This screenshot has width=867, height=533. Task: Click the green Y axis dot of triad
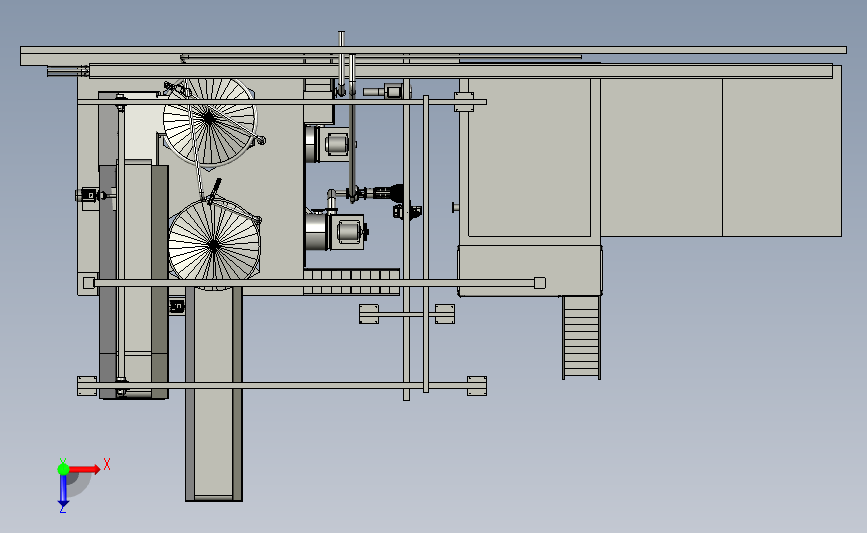click(x=63, y=469)
